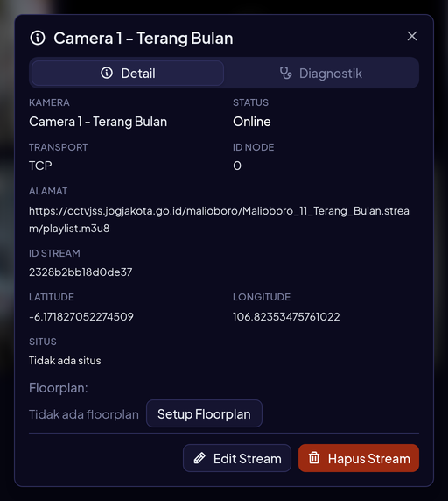Viewport: 448px width, 501px height.
Task: Click the TCP transport value
Action: tap(40, 166)
